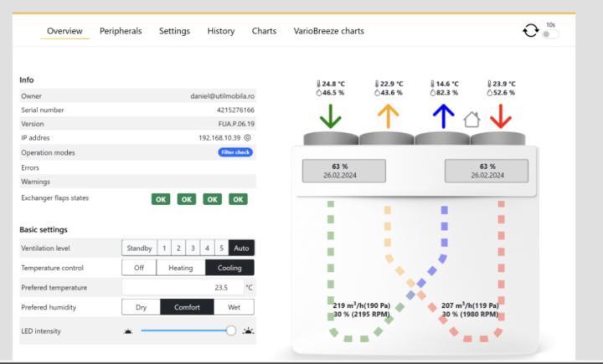Click the LED intensity slider handle
Image resolution: width=603 pixels, height=364 pixels.
(x=231, y=331)
